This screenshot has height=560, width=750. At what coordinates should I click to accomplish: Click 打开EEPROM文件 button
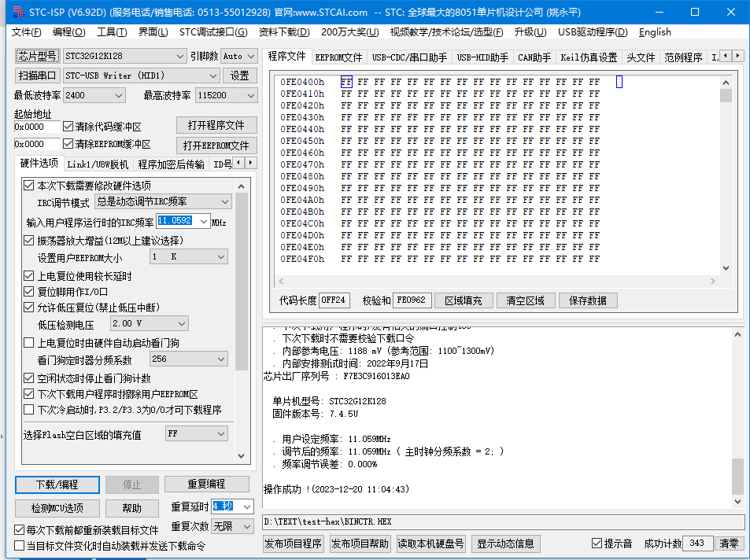[x=216, y=146]
